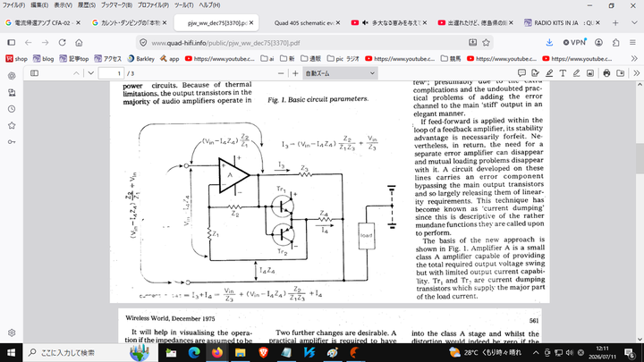
Task: Go back to the previous page
Action: (x=29, y=43)
